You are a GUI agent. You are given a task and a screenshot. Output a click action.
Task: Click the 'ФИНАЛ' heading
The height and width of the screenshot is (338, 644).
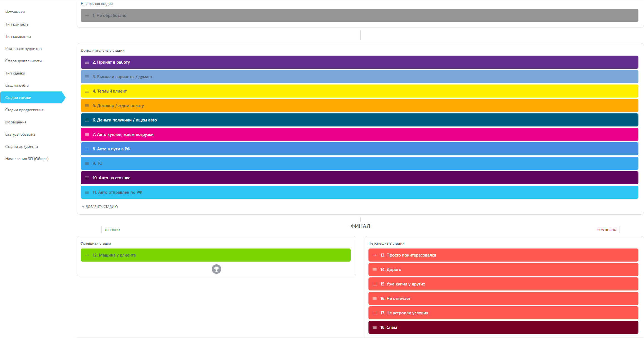click(360, 226)
